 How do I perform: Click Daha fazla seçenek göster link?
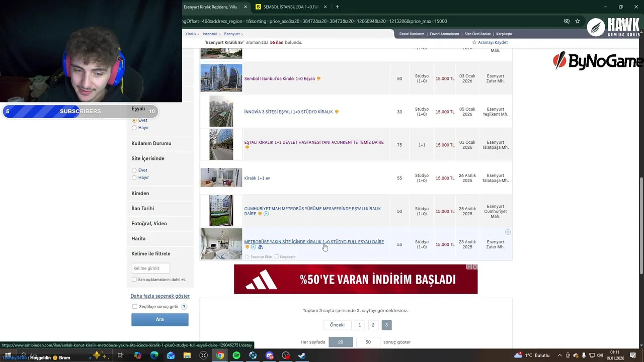pos(160,296)
